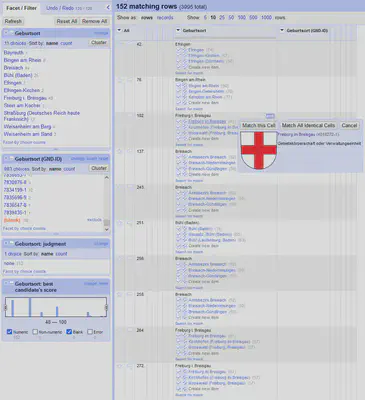Viewport: 365px width, 400px height.
Task: Switch to the Facet / Filter tab
Action: click(x=21, y=8)
